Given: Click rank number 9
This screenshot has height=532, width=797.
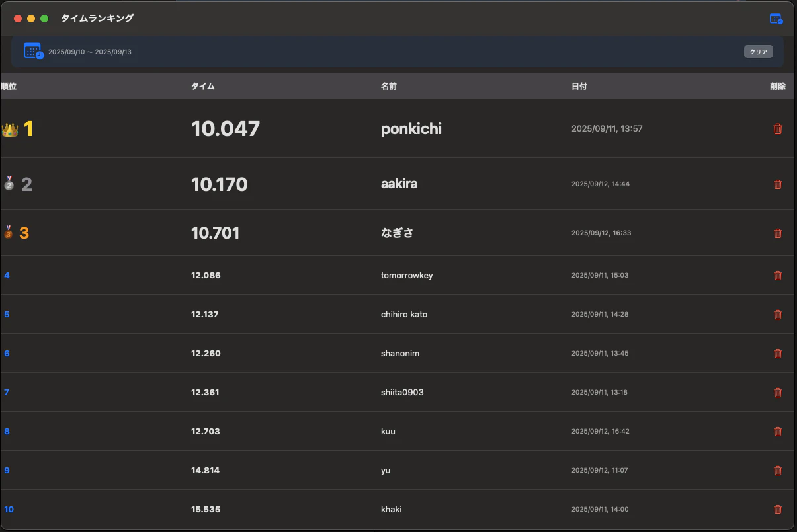Looking at the screenshot, I should tap(7, 471).
